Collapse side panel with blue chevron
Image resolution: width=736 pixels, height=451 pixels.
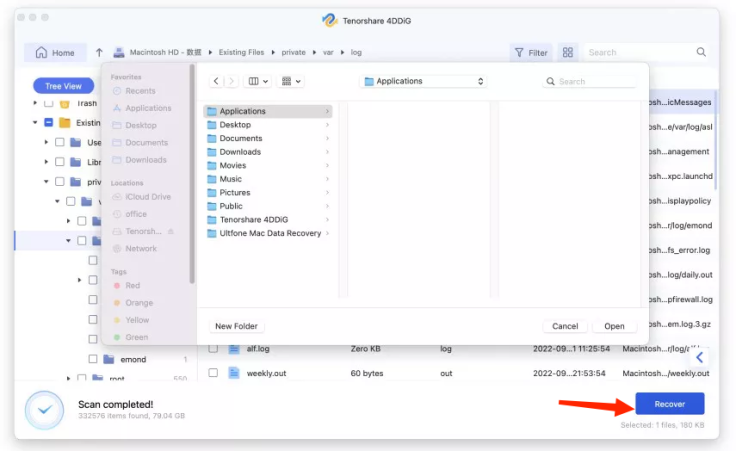point(699,358)
